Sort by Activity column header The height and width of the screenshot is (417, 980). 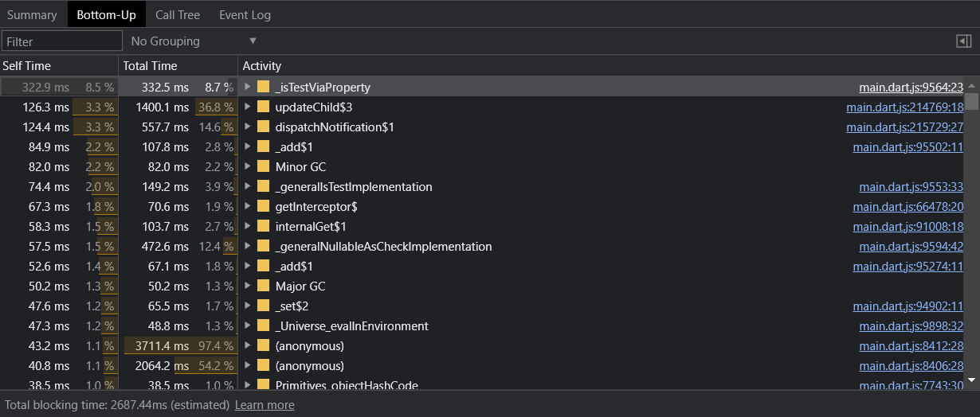tap(609, 66)
